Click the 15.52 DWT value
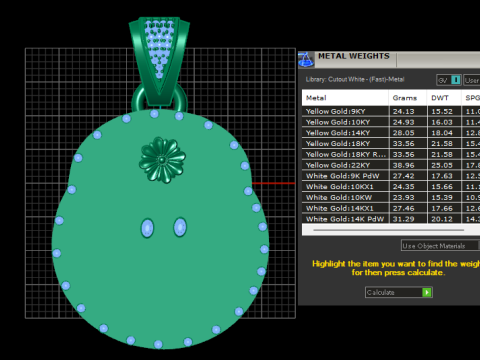 (x=442, y=111)
